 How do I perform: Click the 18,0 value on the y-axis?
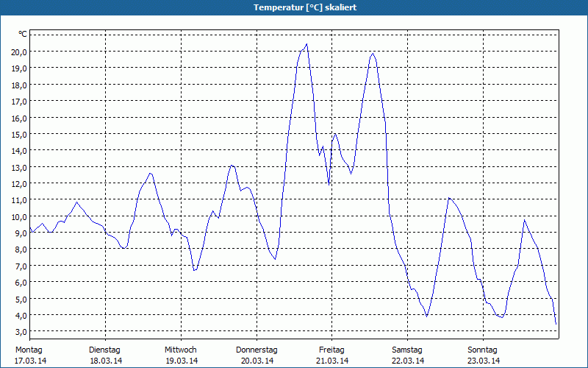(19, 85)
